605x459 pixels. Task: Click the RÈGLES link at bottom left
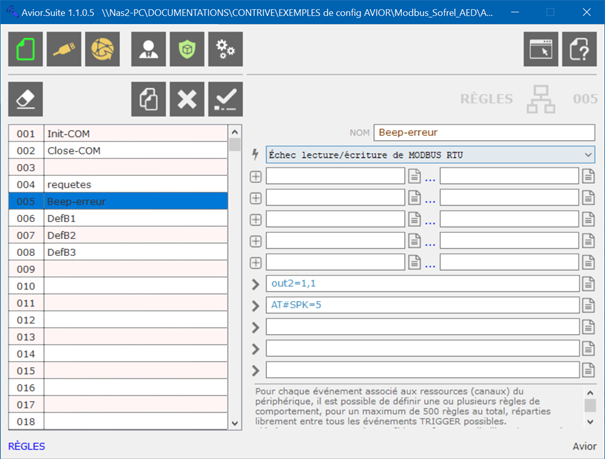tap(27, 446)
